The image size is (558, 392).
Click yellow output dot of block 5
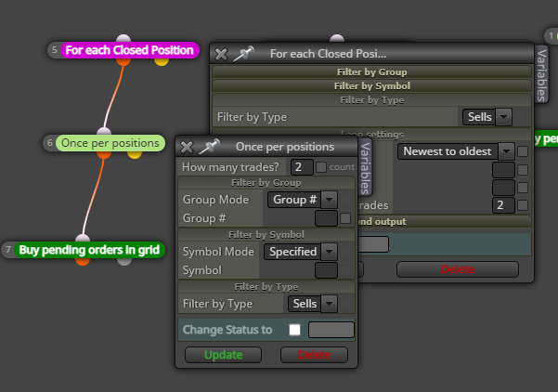point(162,61)
